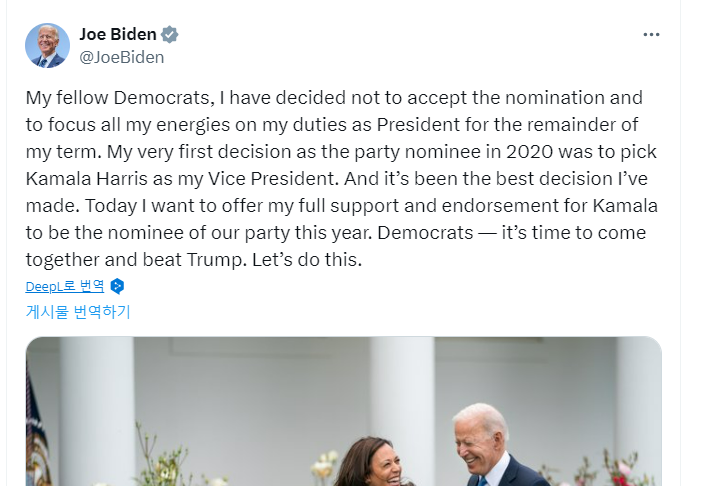Click the white column in the photo's center
Image resolution: width=715 pixels, height=486 pixels.
[x=400, y=400]
